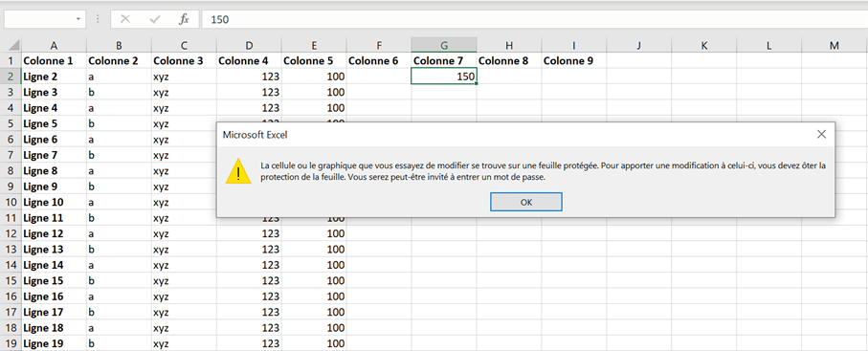Click the confirm checkmark in formula bar
The image size is (868, 351).
154,19
